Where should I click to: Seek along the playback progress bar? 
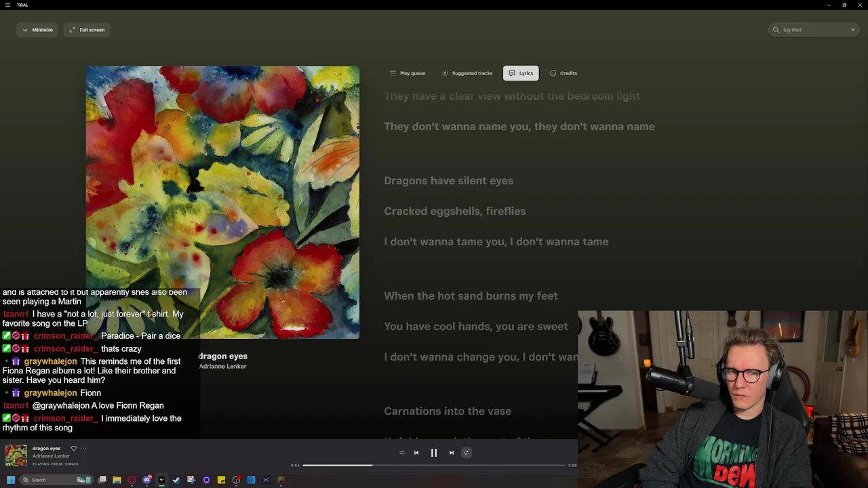coord(434,466)
